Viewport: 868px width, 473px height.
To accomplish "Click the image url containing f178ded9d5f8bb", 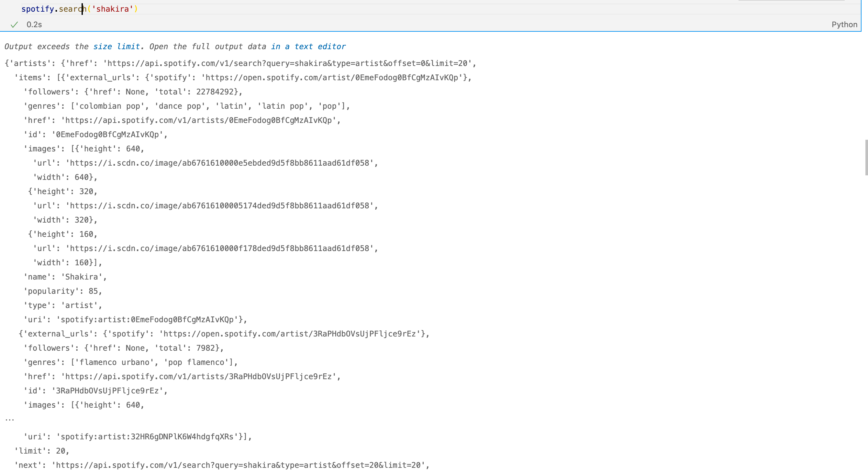I will 205,248.
